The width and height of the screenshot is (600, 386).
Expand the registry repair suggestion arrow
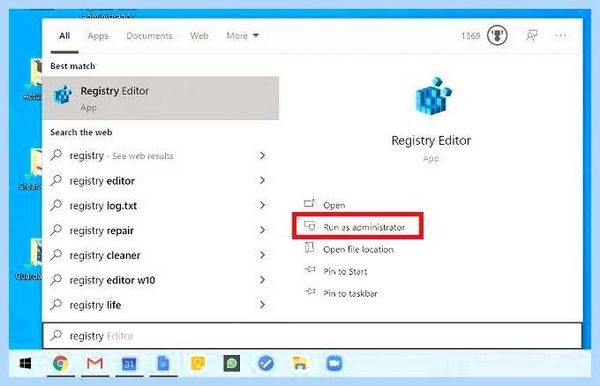(262, 230)
